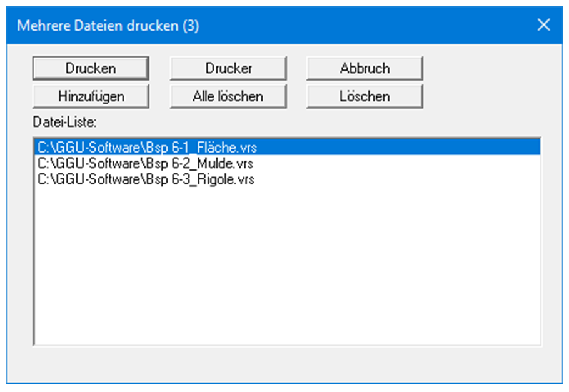This screenshot has height=392, width=569.
Task: Click the Drucken button
Action: (91, 69)
